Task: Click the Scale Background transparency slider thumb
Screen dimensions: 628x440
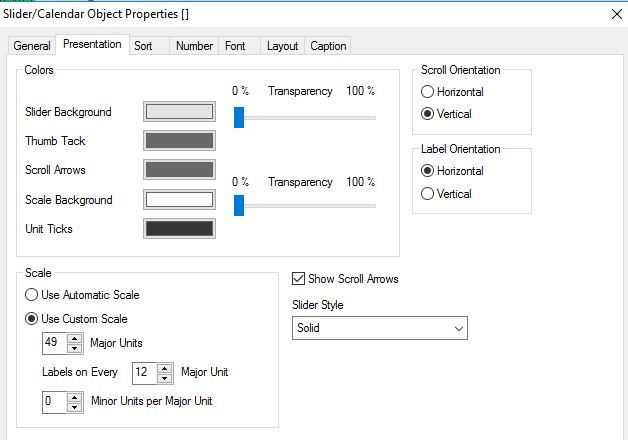Action: click(239, 205)
